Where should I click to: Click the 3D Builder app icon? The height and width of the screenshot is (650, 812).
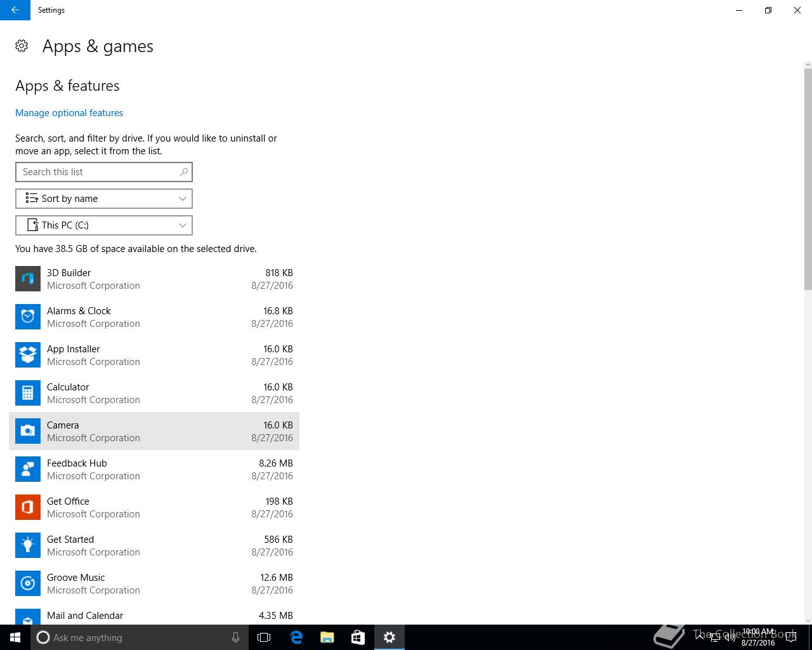pos(28,279)
